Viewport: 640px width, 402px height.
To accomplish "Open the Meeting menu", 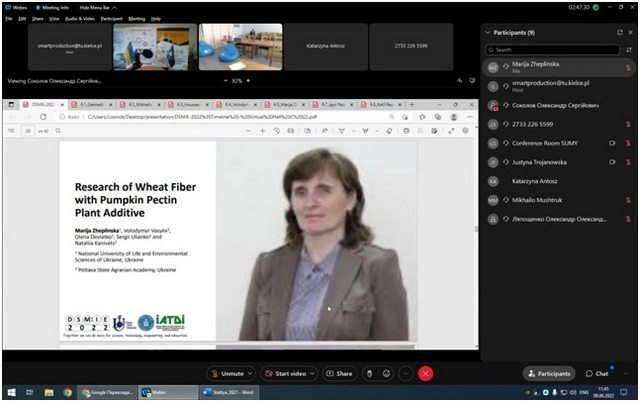I will point(137,19).
